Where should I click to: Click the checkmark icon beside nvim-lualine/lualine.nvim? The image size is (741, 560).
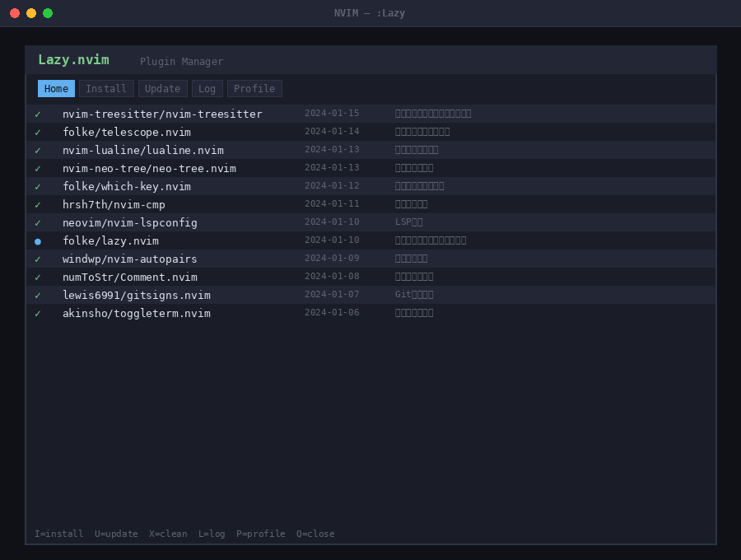pyautogui.click(x=38, y=150)
